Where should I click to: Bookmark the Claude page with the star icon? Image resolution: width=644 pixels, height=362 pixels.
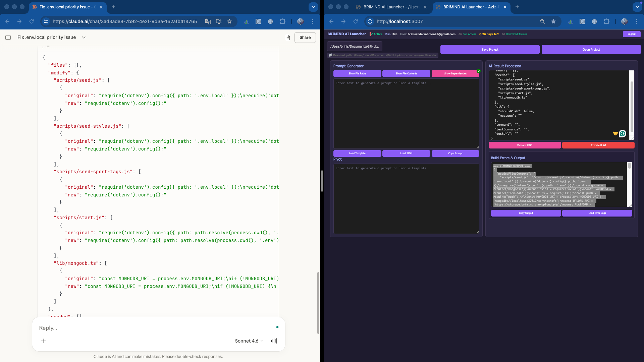coord(229,21)
